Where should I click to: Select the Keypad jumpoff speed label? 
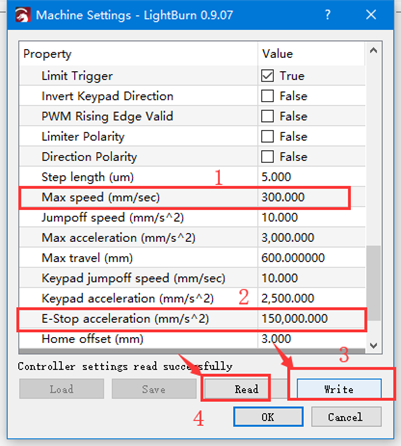coord(133,278)
